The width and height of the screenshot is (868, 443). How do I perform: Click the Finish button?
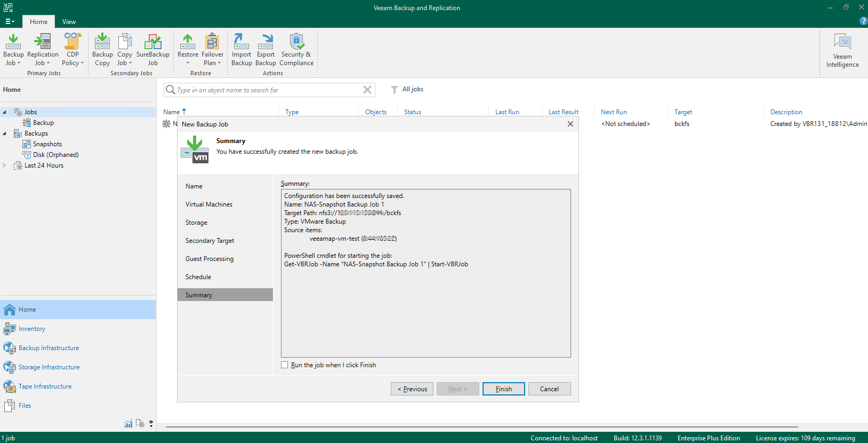click(504, 389)
